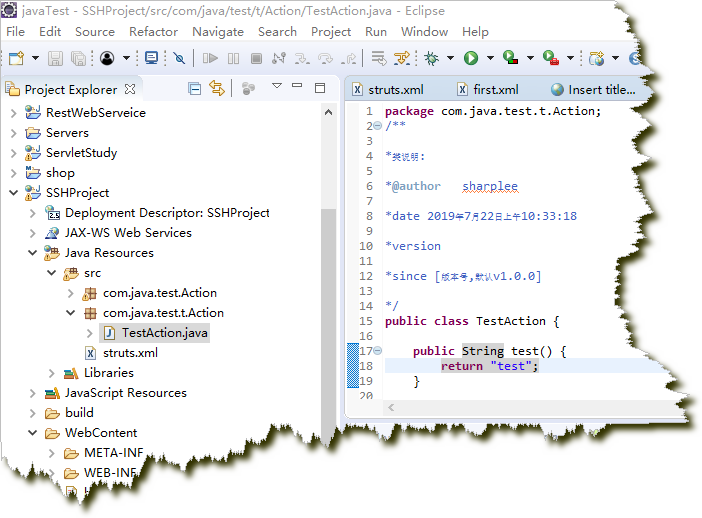Click the green Run button icon
This screenshot has width=702, height=518.
(470, 59)
